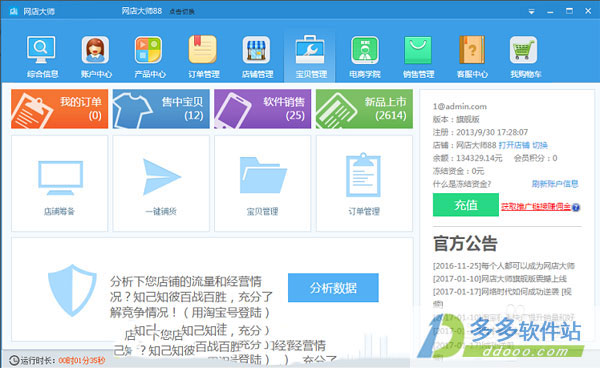The image size is (600, 368).
Task: Click the 运行时长 timer in status bar
Action: 62,360
